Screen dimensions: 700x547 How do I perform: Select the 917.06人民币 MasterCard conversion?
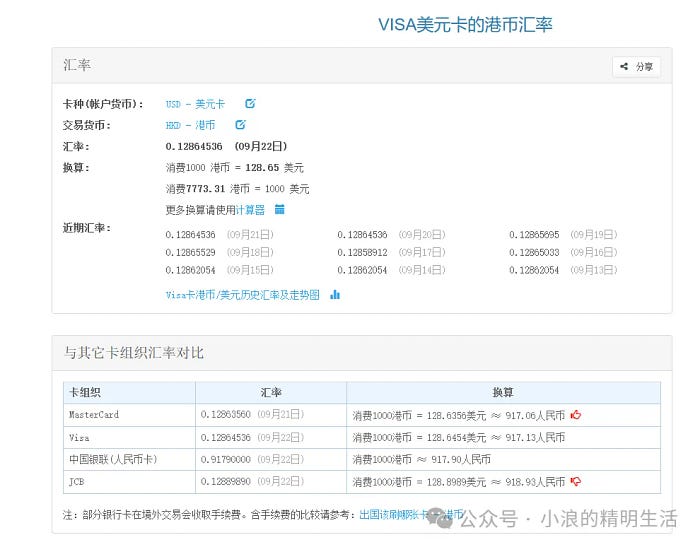click(x=535, y=415)
